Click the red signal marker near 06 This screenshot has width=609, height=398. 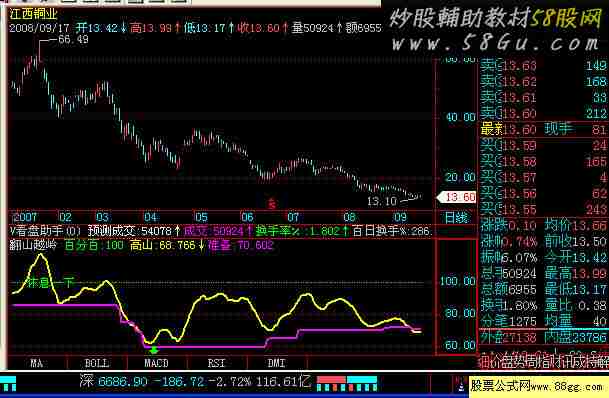pyautogui.click(x=273, y=203)
